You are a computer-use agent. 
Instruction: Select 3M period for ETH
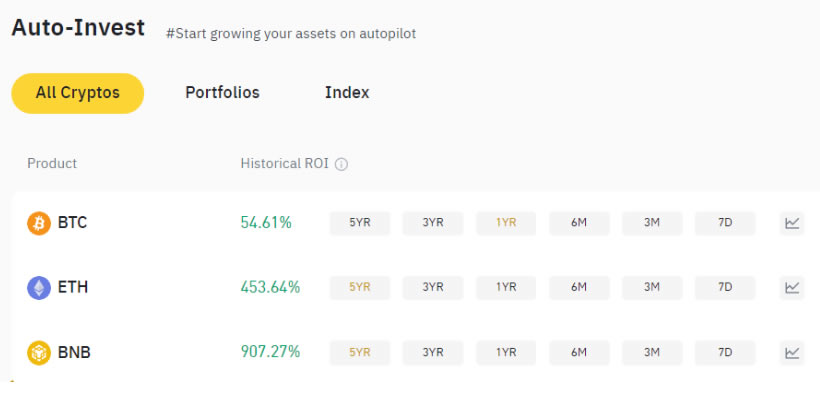[x=652, y=288]
